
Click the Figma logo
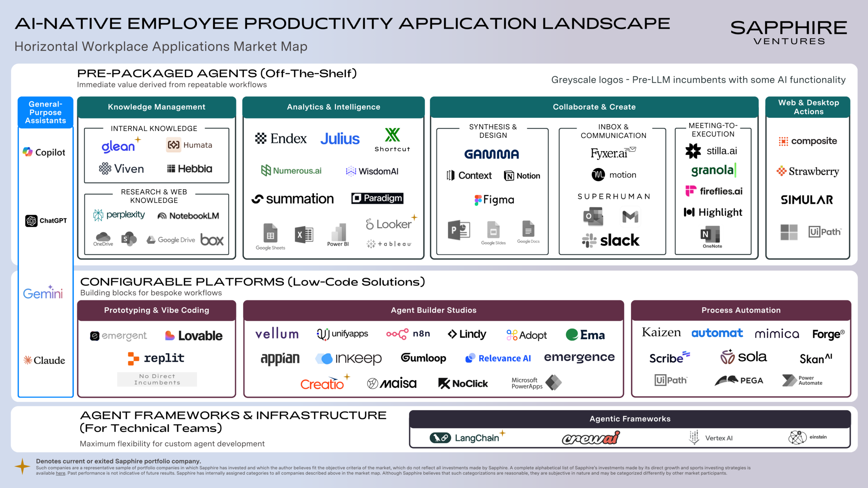[x=494, y=200]
